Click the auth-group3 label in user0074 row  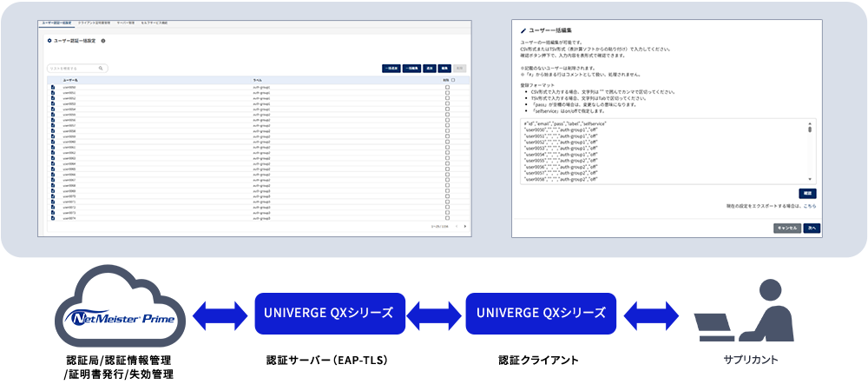pos(262,218)
